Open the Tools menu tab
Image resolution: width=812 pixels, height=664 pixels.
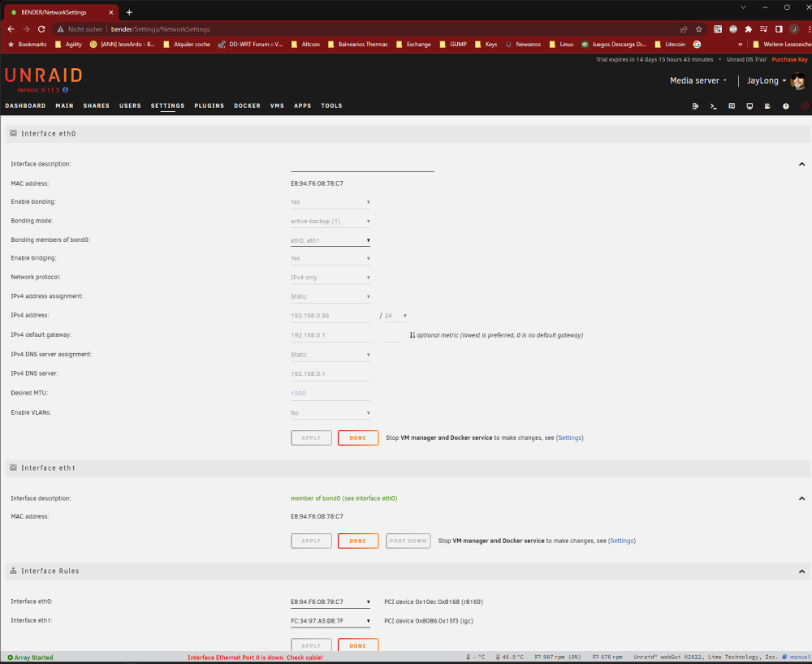[331, 106]
